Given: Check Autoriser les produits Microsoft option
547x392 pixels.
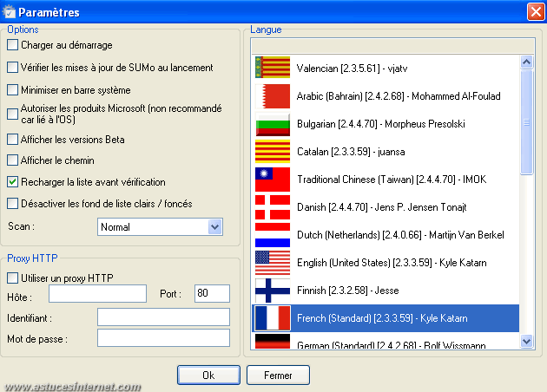Looking at the screenshot, I should 12,114.
